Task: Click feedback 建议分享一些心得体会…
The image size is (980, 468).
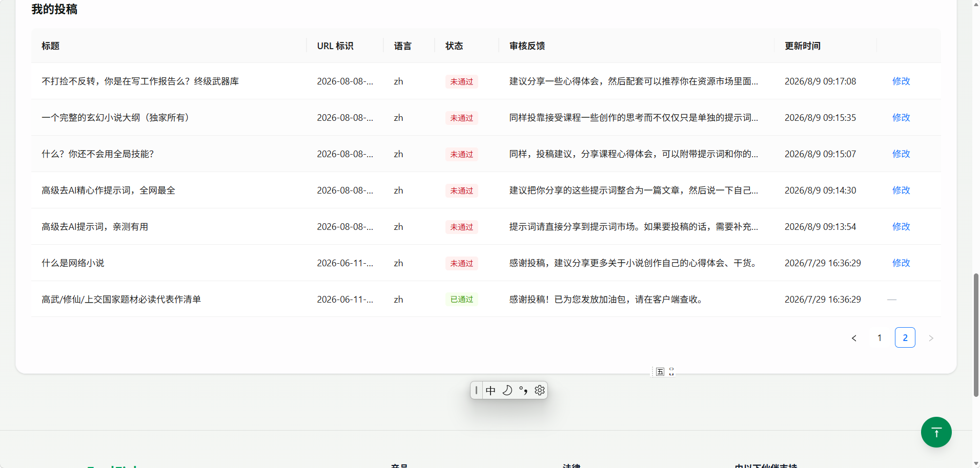Action: 634,81
